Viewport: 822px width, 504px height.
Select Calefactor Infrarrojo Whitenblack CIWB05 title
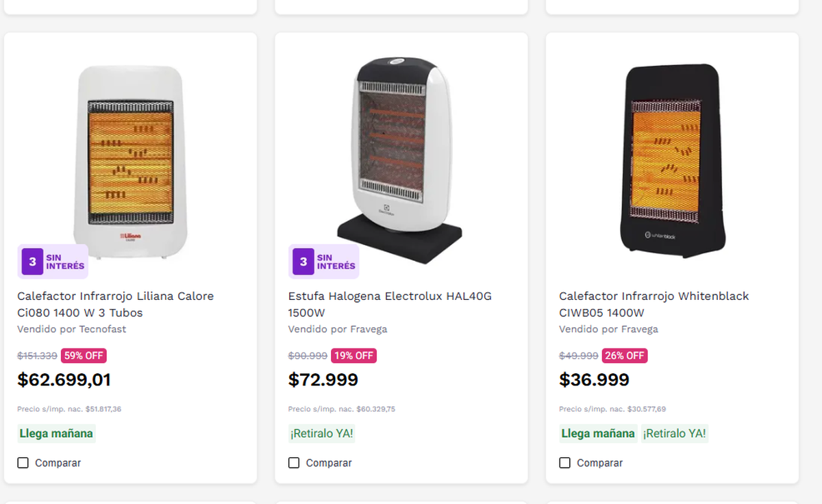[x=653, y=304]
